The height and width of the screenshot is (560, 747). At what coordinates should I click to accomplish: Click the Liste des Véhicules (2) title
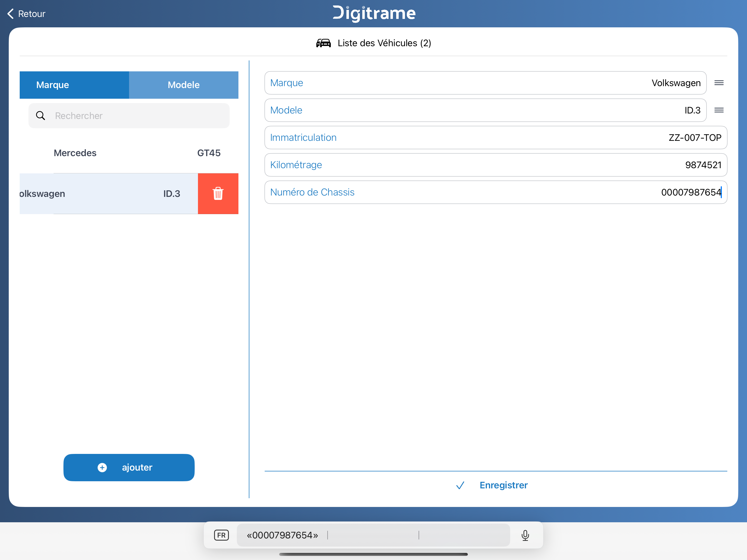[384, 43]
